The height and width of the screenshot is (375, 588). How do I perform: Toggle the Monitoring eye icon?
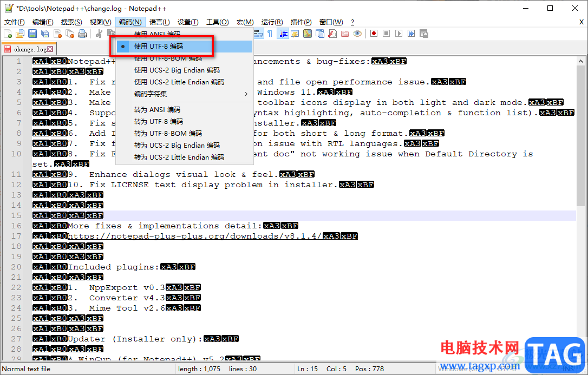click(357, 34)
